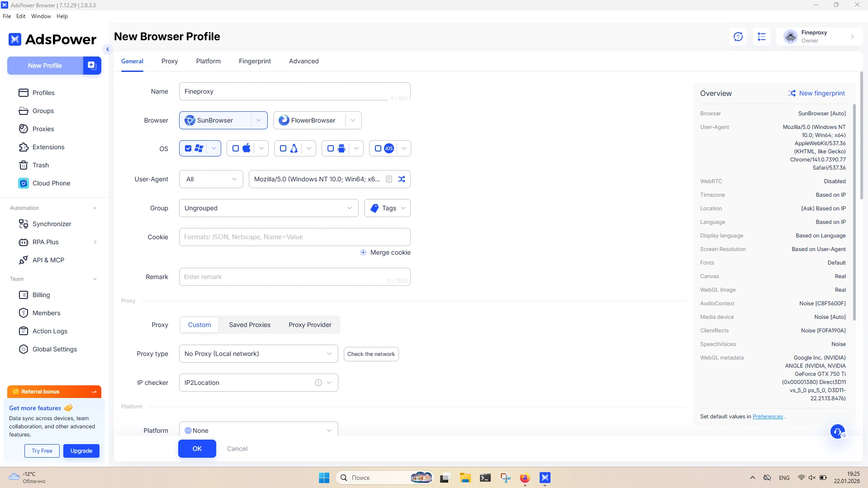Click the refresh/update icon in the header
This screenshot has height=488, width=868.
click(x=738, y=37)
